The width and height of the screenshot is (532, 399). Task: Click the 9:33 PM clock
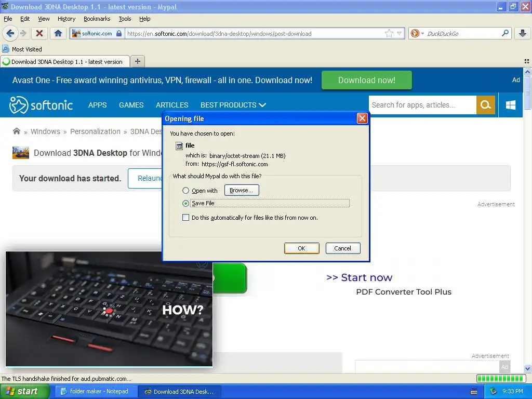click(x=512, y=391)
